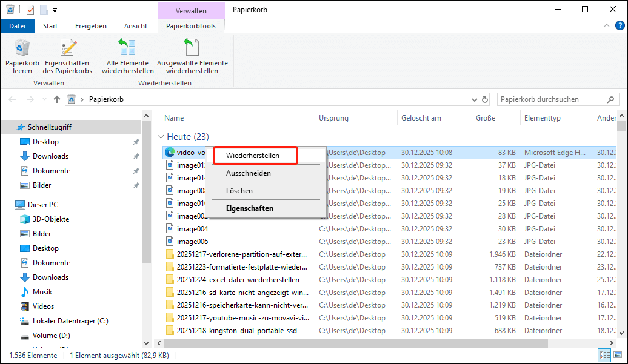Viewport: 628px width, 364px height.
Task: Select file image006
Action: [x=192, y=242]
